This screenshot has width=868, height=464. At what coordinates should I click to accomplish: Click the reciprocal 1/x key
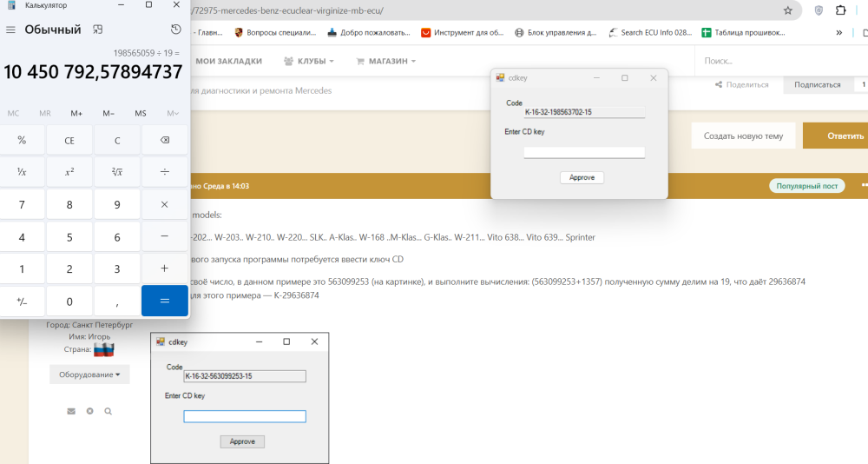[x=22, y=172]
